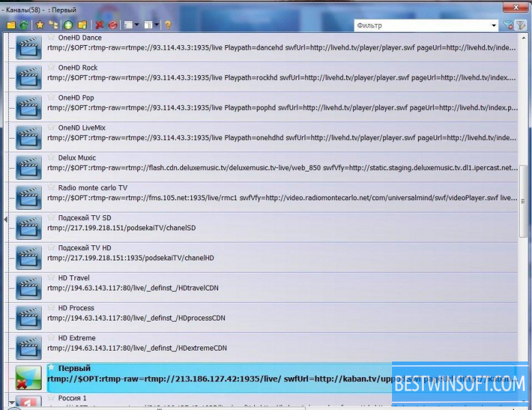The width and height of the screenshot is (532, 410).
Task: Click the edit filter funnel icon
Action: pyautogui.click(x=520, y=25)
